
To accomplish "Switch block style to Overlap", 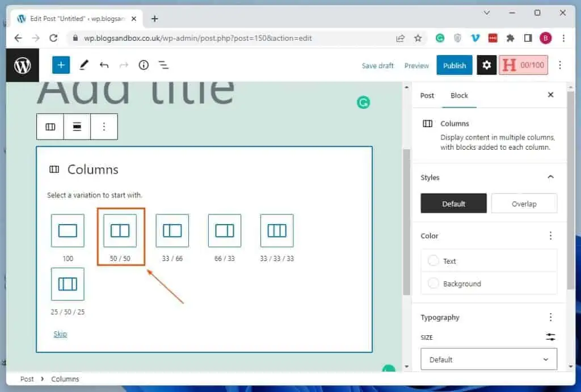I will click(524, 203).
